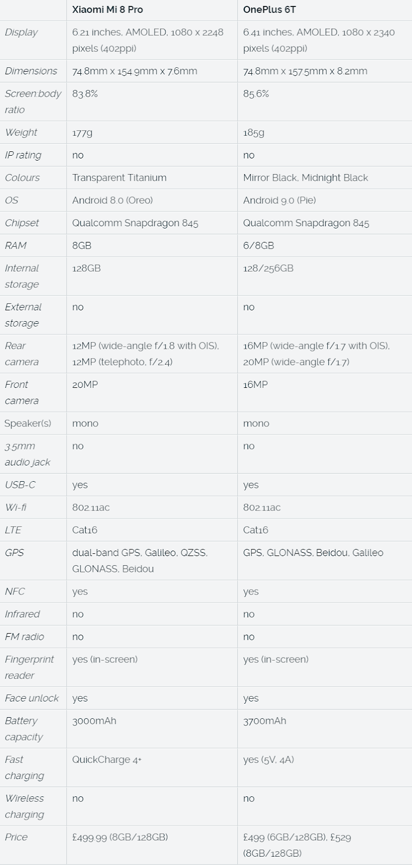Click the GPS row label
The image size is (412, 868).
[14, 553]
